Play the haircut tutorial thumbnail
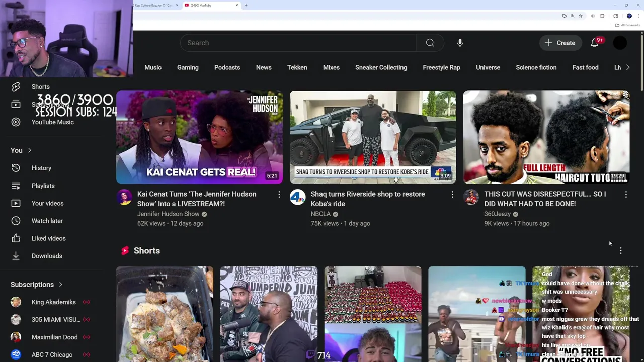The height and width of the screenshot is (362, 644). [x=546, y=137]
